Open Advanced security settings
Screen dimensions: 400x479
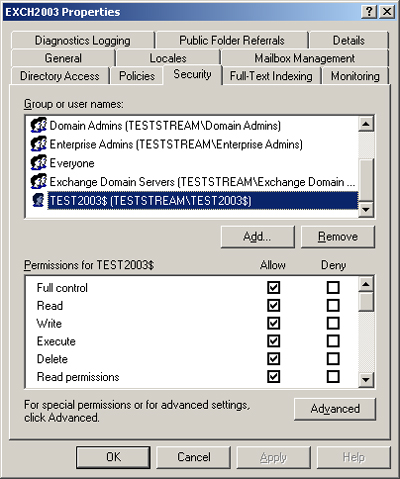[x=335, y=409]
